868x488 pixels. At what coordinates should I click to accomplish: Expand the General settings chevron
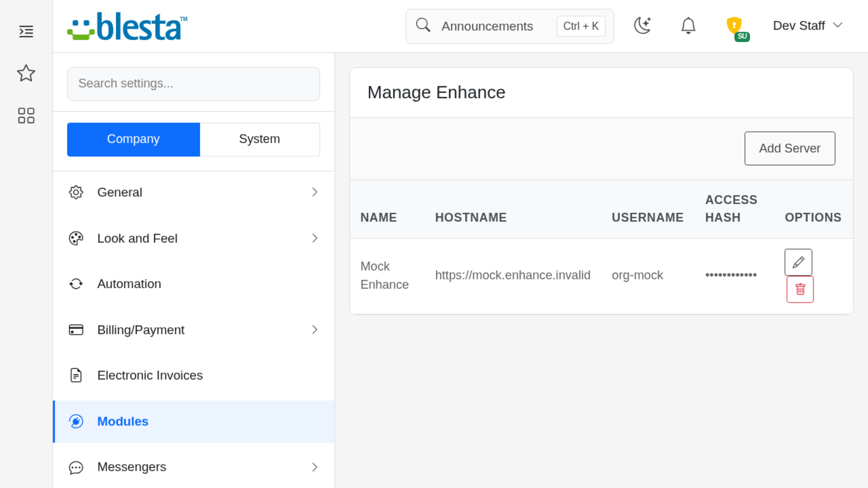[x=315, y=192]
